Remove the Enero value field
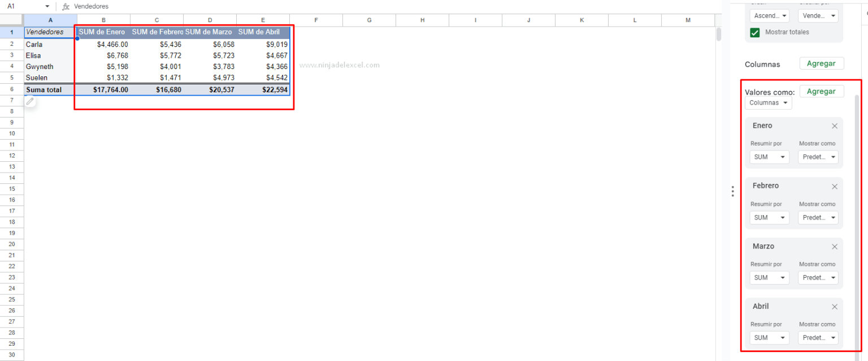This screenshot has height=361, width=868. point(835,126)
